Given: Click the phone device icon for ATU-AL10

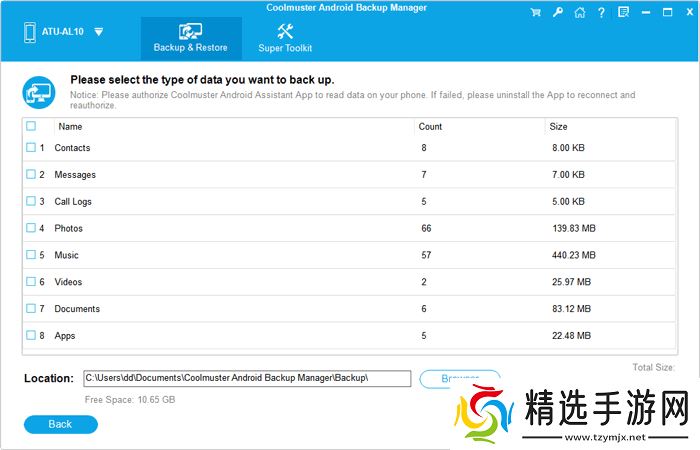Looking at the screenshot, I should coord(29,32).
